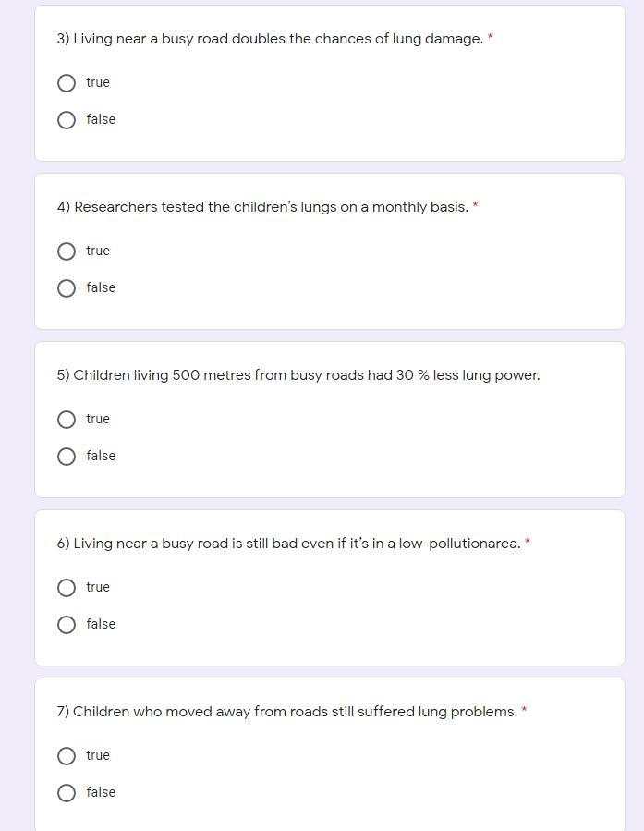Click the 'false' label under question 6
The height and width of the screenshot is (831, 644).
click(x=101, y=624)
